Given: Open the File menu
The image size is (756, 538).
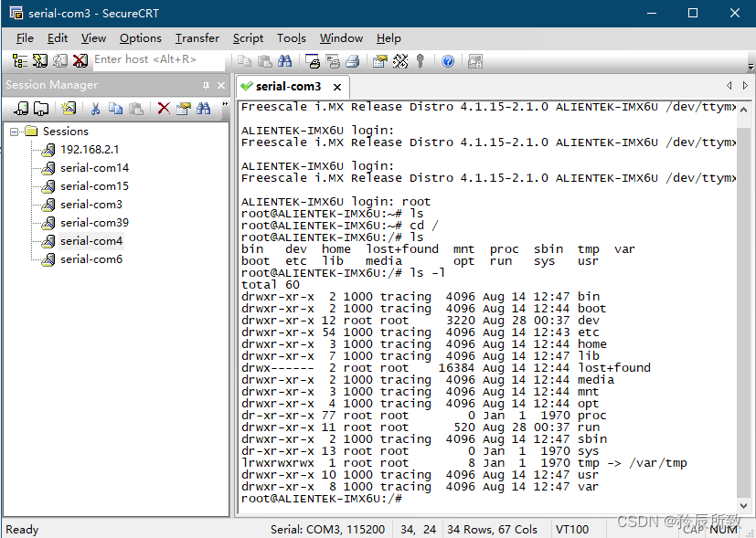Looking at the screenshot, I should (25, 38).
